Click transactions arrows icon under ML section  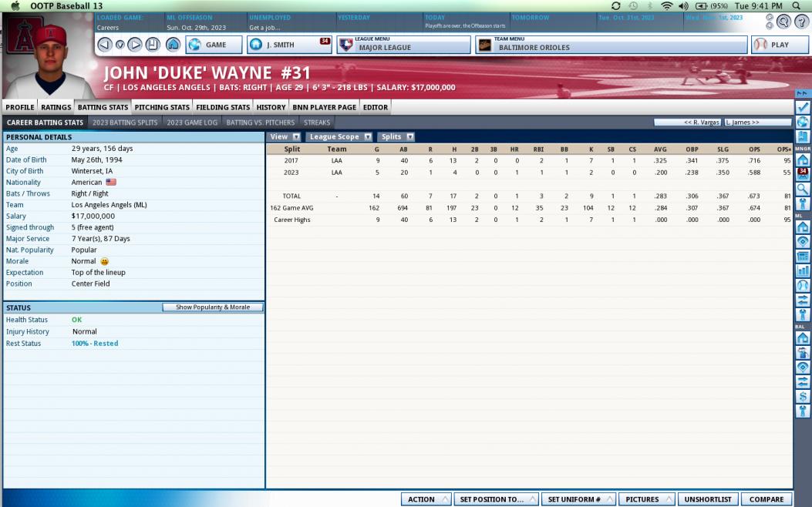802,300
